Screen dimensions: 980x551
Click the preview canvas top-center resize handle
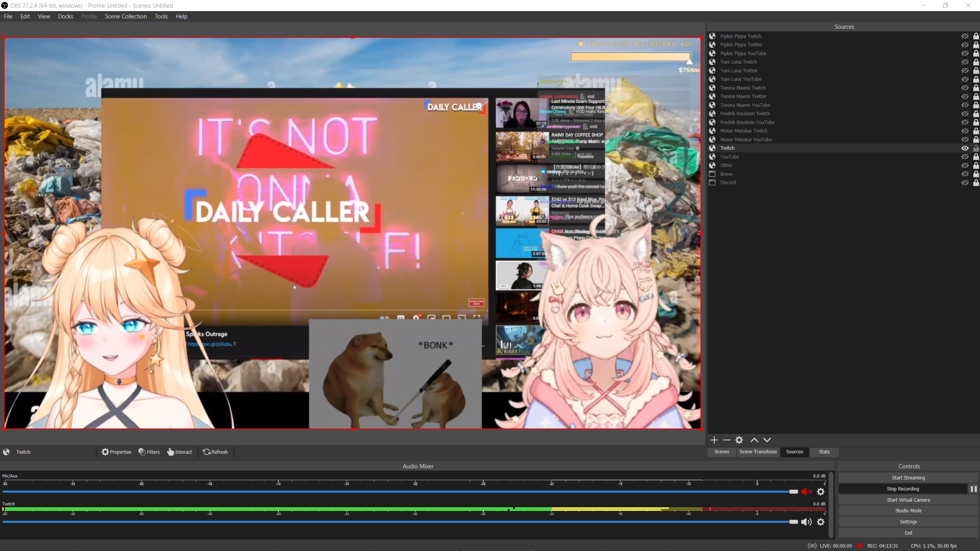(x=352, y=38)
